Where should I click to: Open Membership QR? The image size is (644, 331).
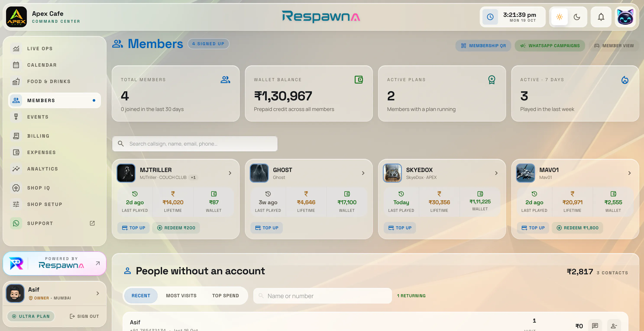[483, 46]
